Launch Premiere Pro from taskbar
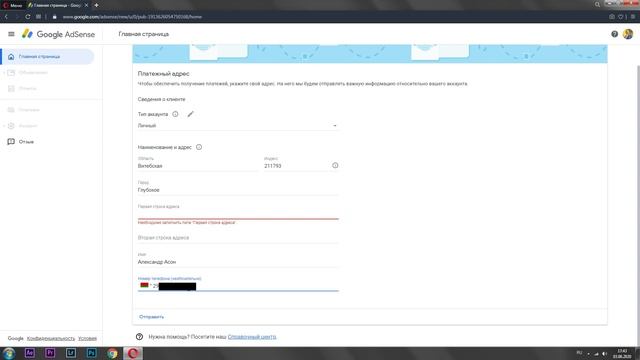Screen dimensions: 640x360 50,353
